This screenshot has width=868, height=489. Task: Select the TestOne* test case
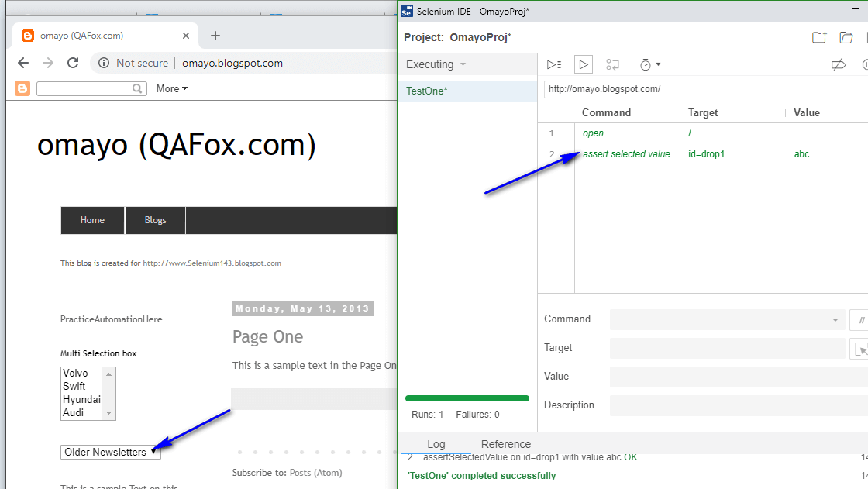tap(468, 91)
